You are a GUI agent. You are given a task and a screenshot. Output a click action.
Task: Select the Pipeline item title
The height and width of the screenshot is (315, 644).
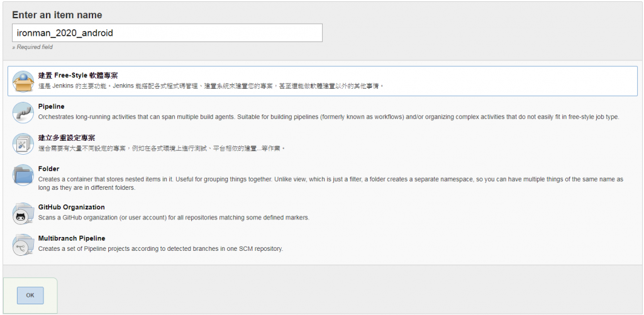(52, 106)
